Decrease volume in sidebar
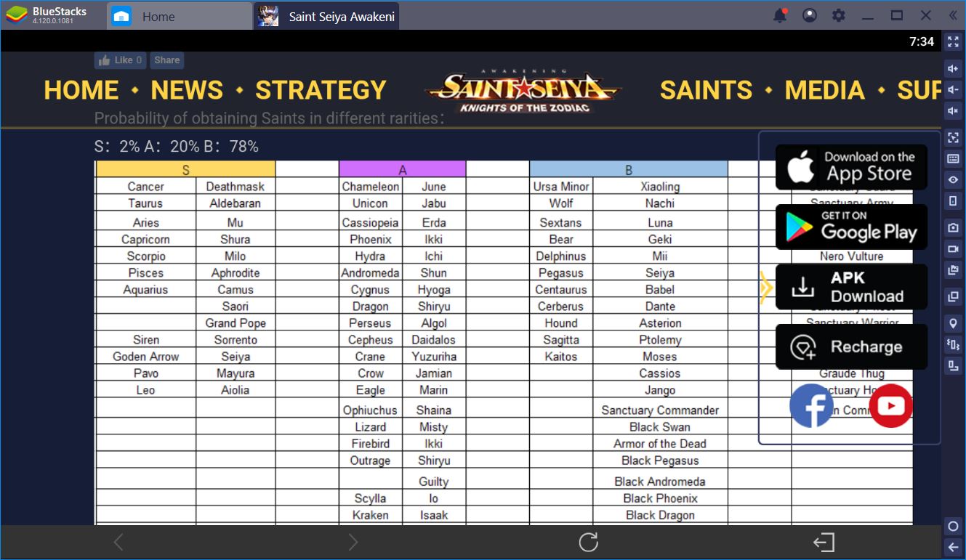The image size is (966, 560). coord(953,90)
